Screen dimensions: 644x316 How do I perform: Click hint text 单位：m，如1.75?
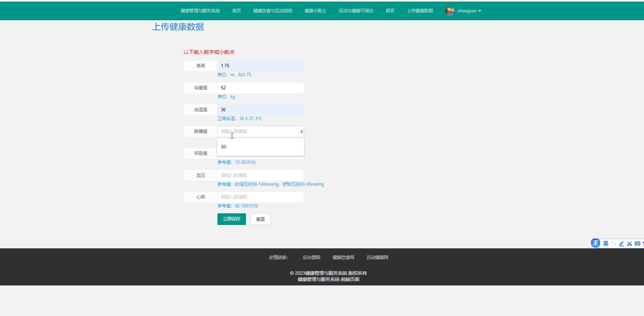pos(234,75)
